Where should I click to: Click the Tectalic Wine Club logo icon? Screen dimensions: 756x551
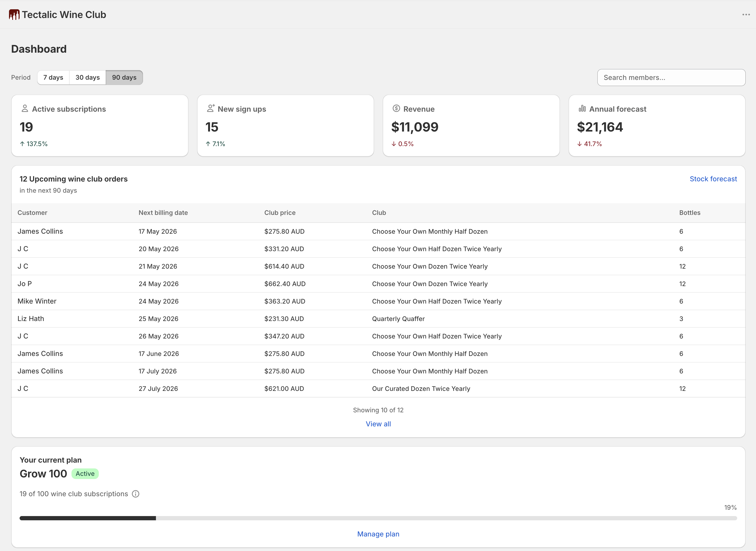[x=14, y=15]
